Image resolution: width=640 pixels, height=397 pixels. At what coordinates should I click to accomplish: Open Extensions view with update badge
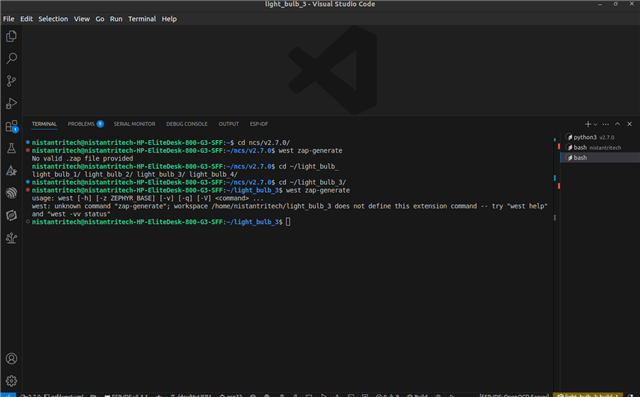[11, 126]
